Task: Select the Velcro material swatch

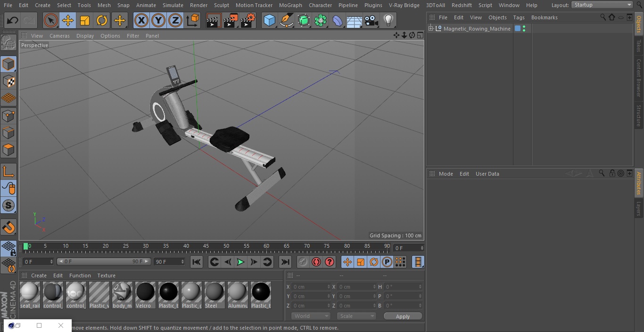Action: 145,295
